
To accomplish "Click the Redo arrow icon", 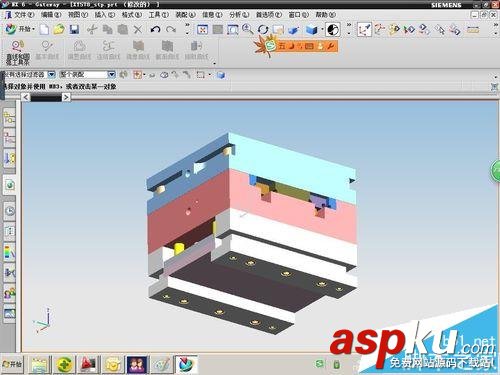I will pyautogui.click(x=171, y=30).
